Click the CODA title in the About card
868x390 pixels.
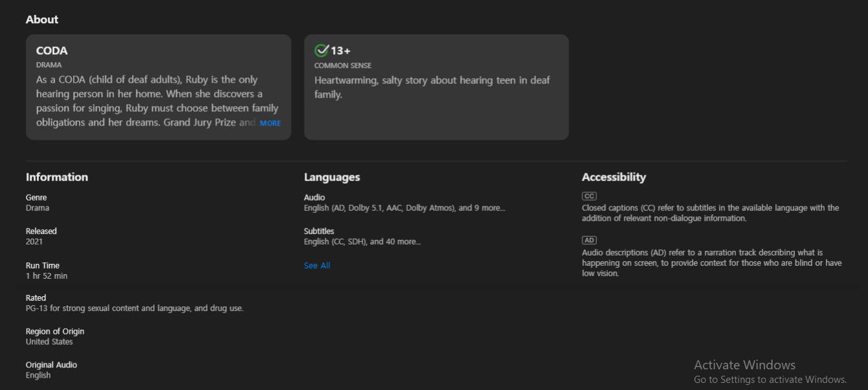[52, 50]
